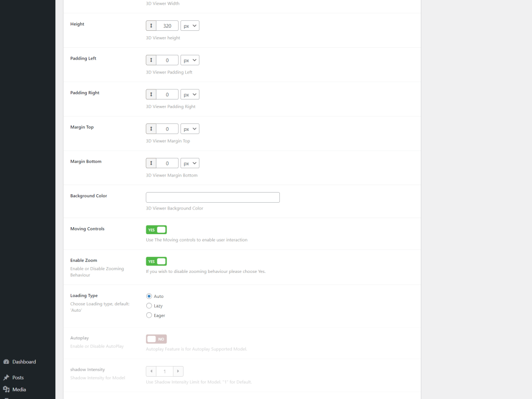532x399 pixels.
Task: Decrease shadow Intensity with left arrow
Action: (x=151, y=371)
